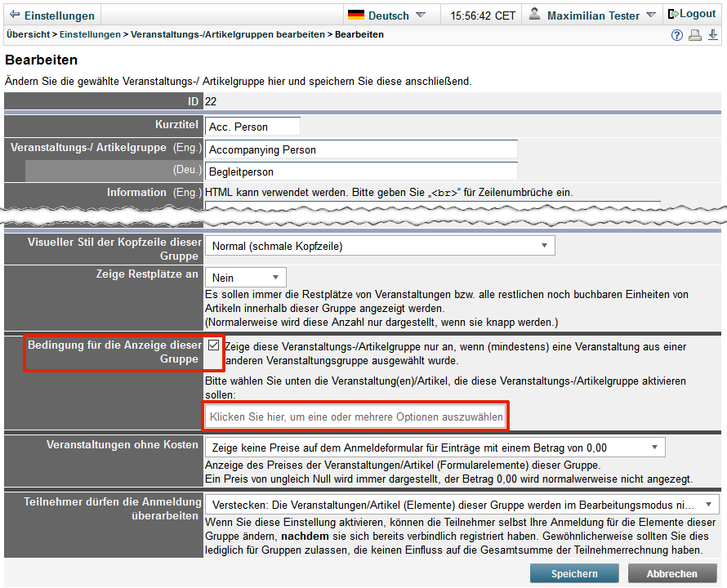
Task: Toggle the Bedingung für die Anzeige checkbox
Action: (213, 345)
